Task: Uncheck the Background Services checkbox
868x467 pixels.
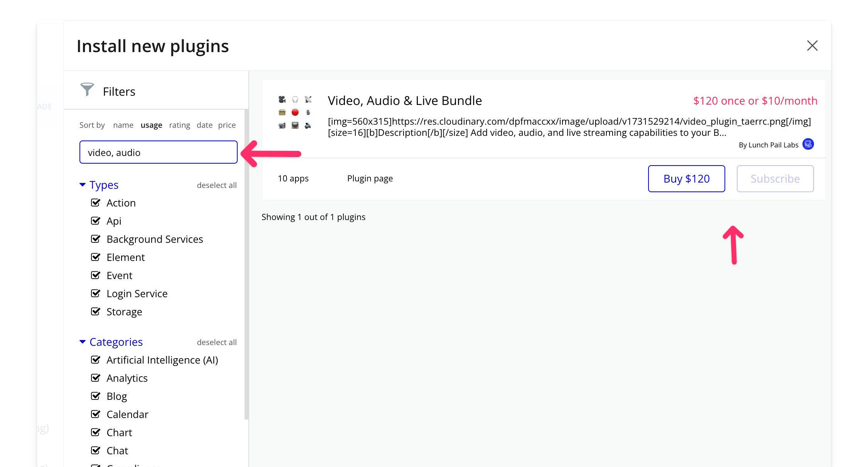Action: point(96,239)
